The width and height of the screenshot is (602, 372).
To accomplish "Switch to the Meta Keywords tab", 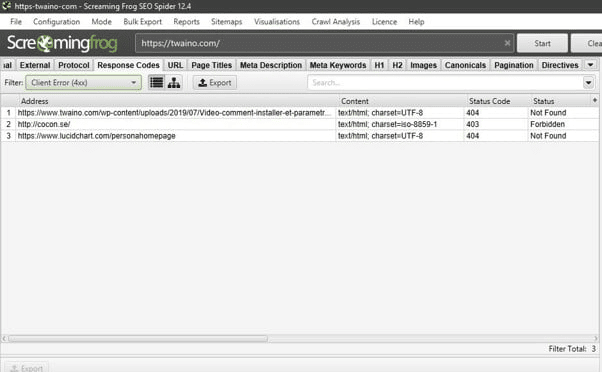I will pyautogui.click(x=338, y=65).
